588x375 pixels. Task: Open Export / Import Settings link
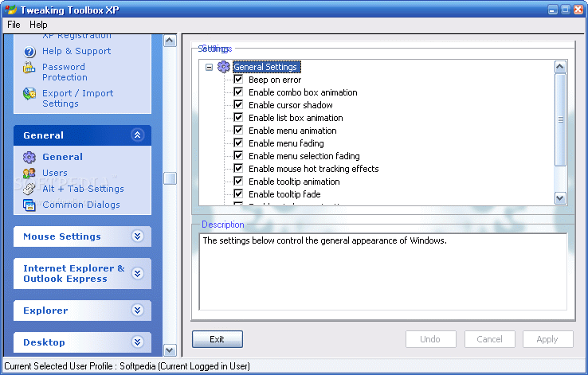click(77, 98)
